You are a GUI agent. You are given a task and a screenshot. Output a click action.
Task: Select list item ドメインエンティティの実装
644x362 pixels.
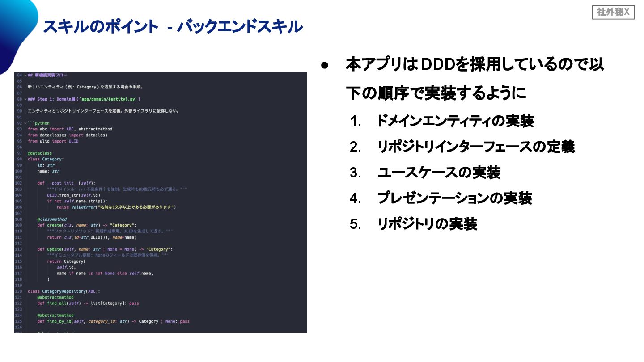pyautogui.click(x=455, y=121)
